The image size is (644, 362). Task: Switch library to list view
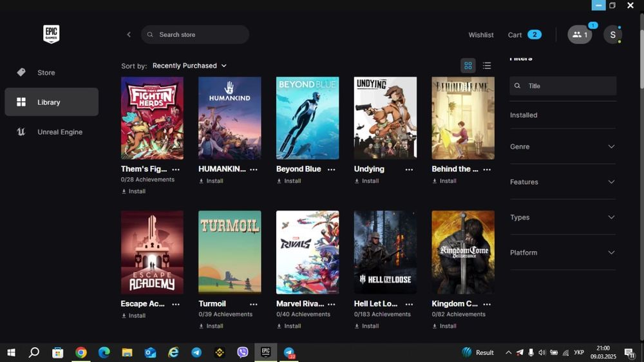click(487, 66)
